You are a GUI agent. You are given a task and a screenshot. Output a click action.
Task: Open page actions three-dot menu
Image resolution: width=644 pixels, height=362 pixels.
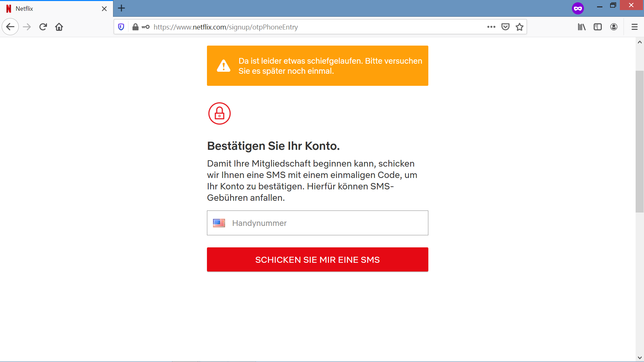pyautogui.click(x=491, y=27)
